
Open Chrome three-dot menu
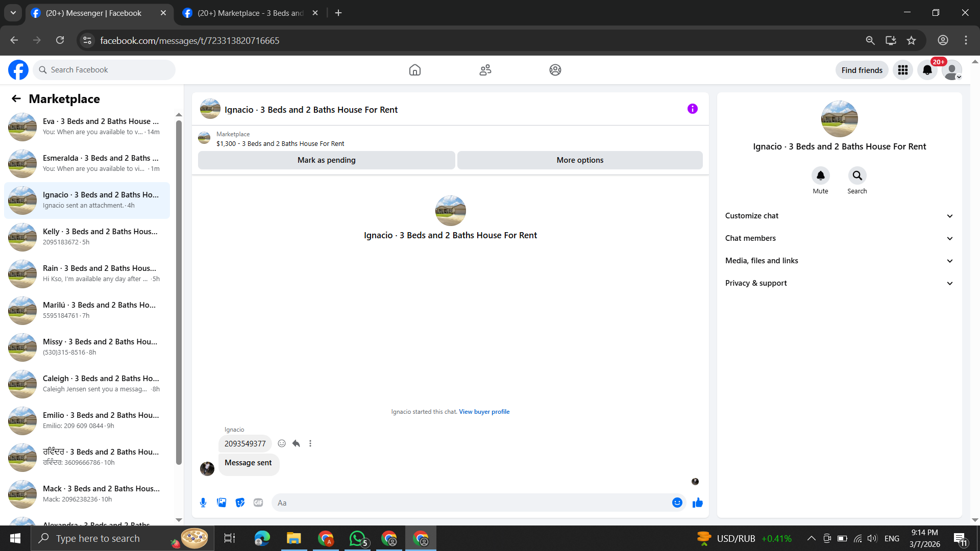point(966,40)
